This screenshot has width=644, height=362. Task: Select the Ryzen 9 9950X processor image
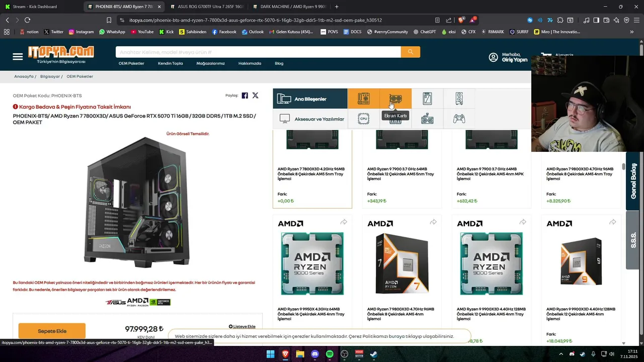(x=312, y=263)
